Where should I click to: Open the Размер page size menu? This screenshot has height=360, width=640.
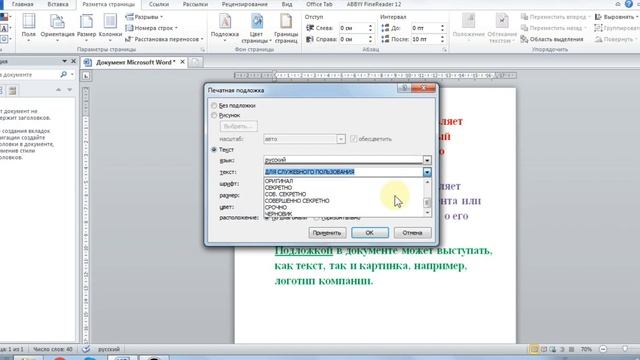(x=87, y=27)
